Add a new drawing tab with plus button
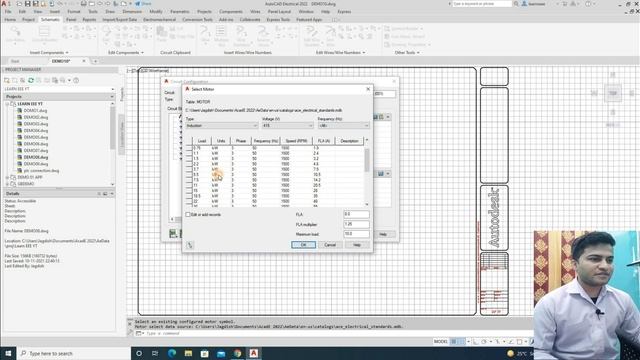This screenshot has height=360, width=640. coord(95,61)
